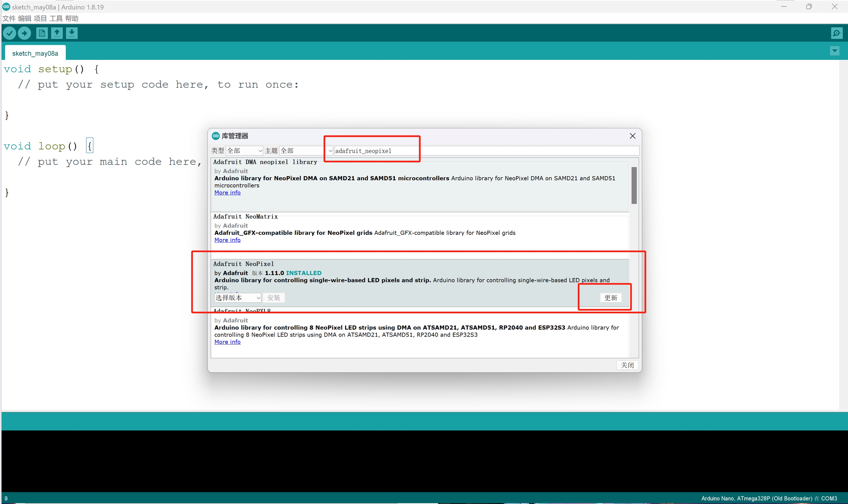
Task: Open a sketch with the up-arrow icon
Action: pyautogui.click(x=57, y=33)
